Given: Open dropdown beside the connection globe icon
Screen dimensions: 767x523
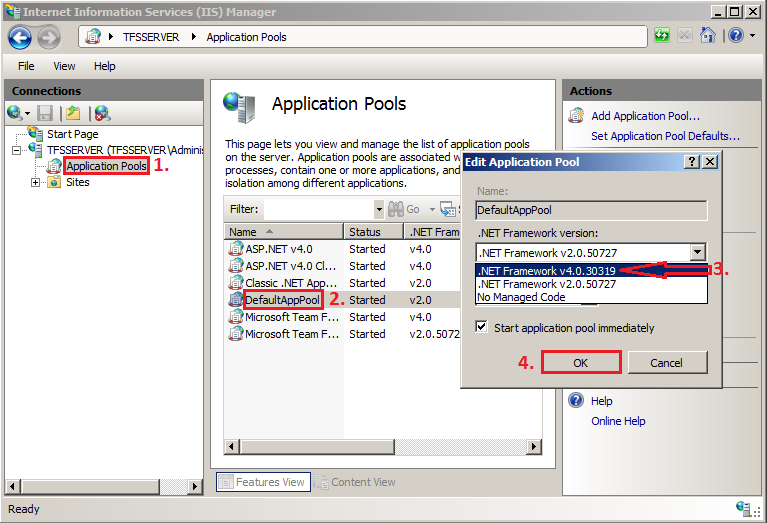Looking at the screenshot, I should pos(27,114).
